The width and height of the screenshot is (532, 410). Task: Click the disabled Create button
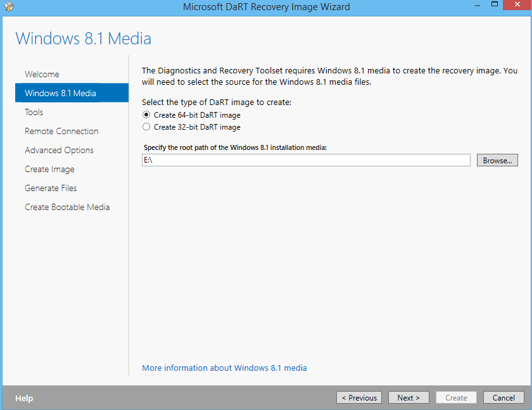click(x=456, y=397)
